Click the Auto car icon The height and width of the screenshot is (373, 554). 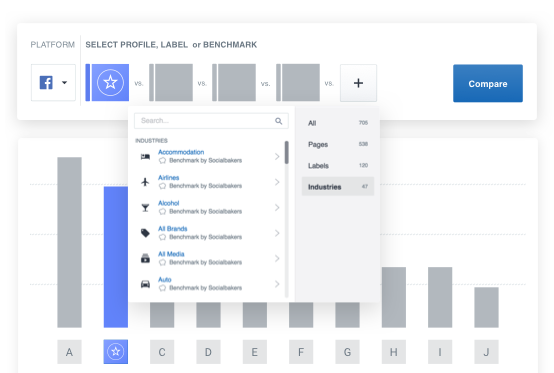coord(145,284)
